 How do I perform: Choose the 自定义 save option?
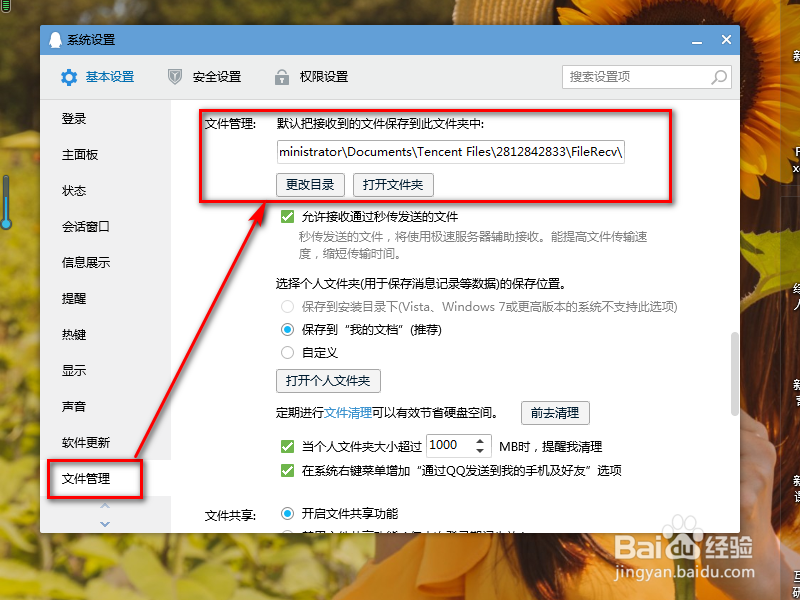(x=286, y=352)
